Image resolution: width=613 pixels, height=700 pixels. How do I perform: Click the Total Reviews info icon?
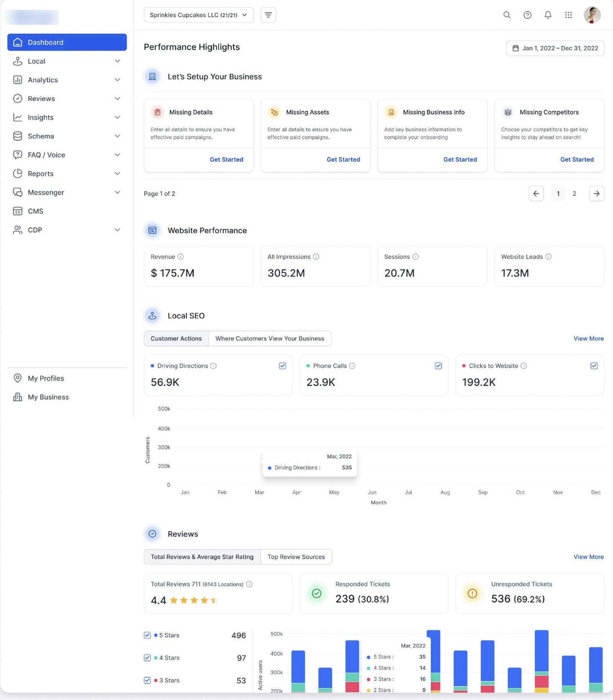pyautogui.click(x=249, y=584)
